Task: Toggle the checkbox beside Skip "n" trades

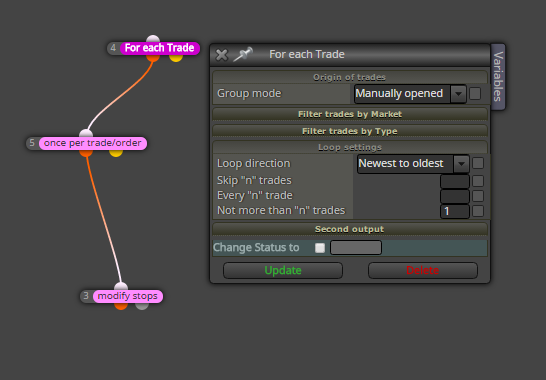Action: tap(478, 181)
